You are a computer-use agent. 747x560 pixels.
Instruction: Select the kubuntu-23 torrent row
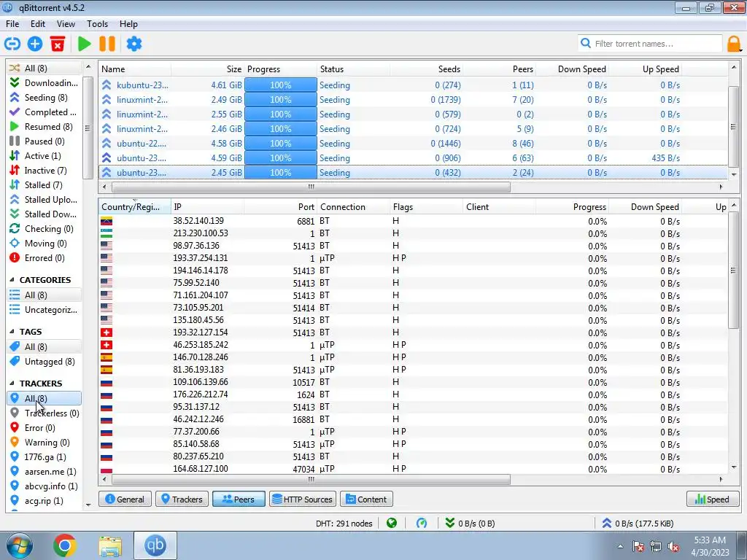[414, 85]
